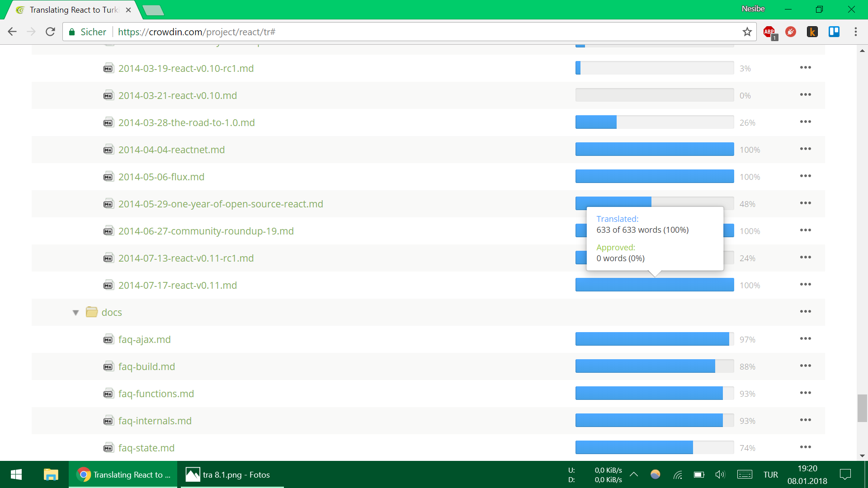Open the faq-functions.md file
Viewport: 868px width, 488px height.
point(156,394)
